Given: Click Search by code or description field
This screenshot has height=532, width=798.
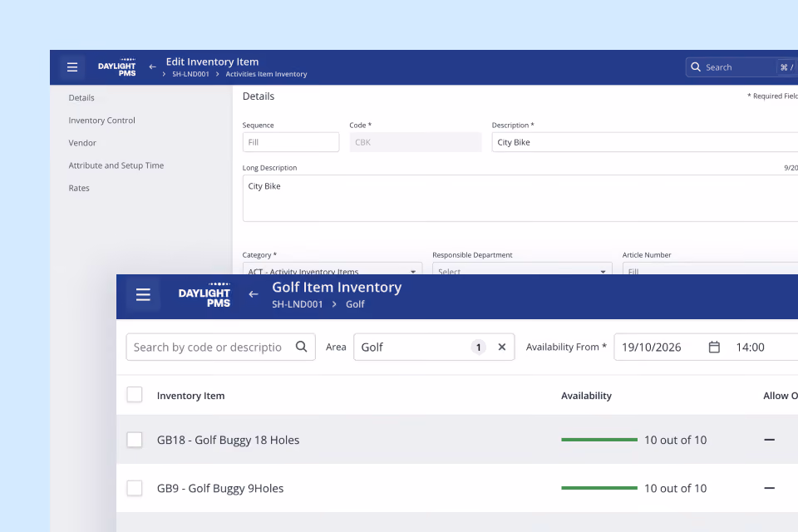Looking at the screenshot, I should 221,347.
